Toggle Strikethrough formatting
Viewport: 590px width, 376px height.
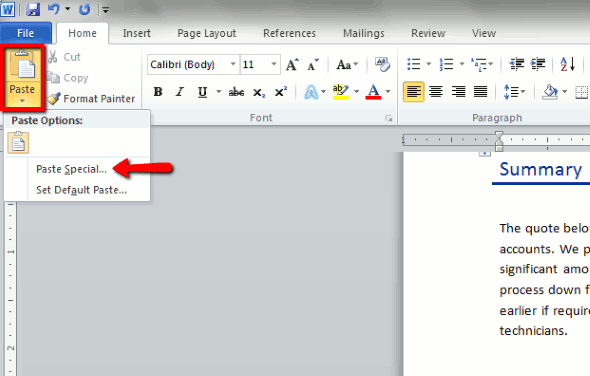(x=236, y=92)
